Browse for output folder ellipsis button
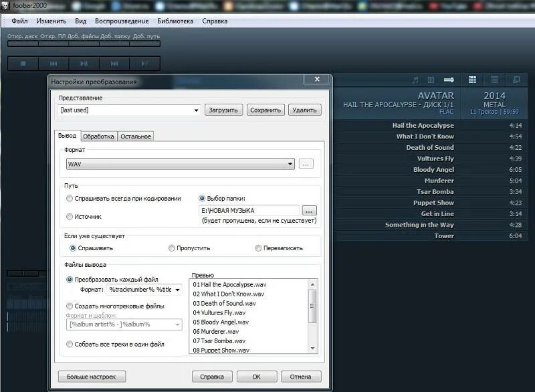This screenshot has height=392, width=535. coord(309,211)
